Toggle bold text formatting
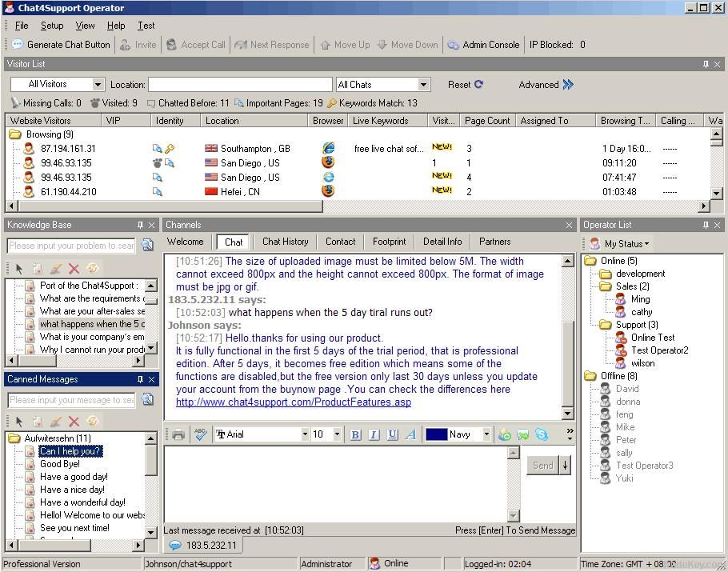728x572 pixels. [355, 434]
